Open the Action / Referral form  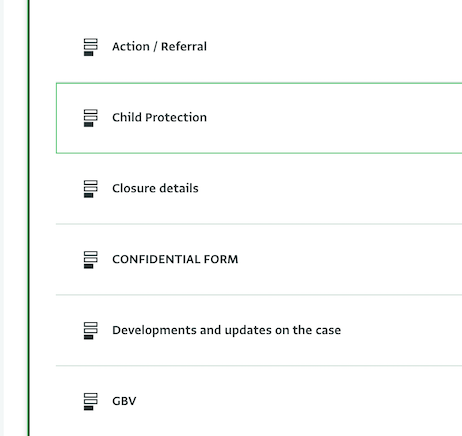pyautogui.click(x=159, y=47)
